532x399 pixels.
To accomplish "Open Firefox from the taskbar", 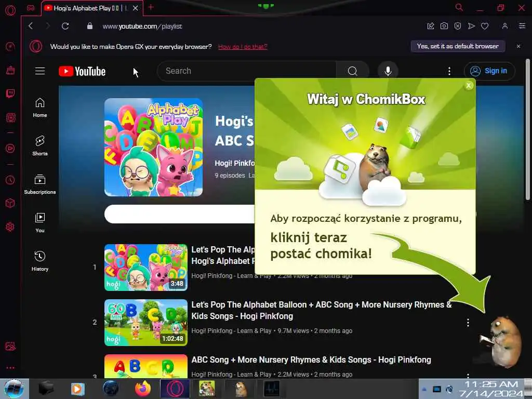I will 143,389.
